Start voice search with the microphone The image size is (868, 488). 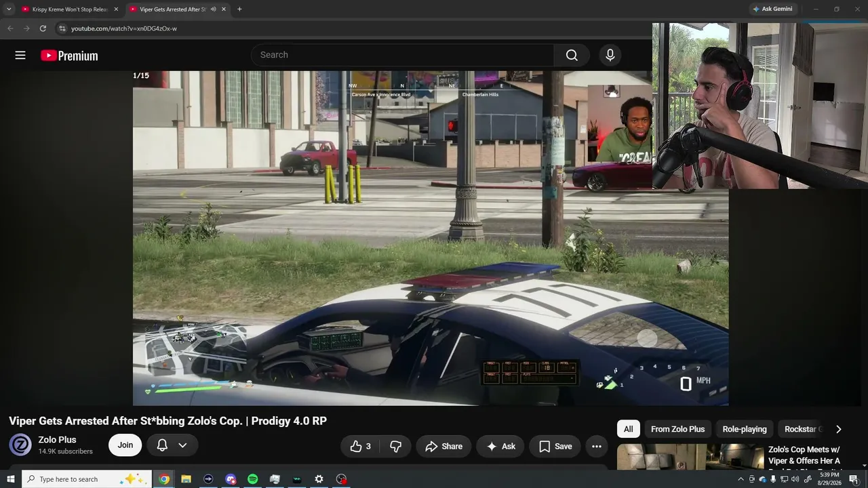pyautogui.click(x=610, y=55)
